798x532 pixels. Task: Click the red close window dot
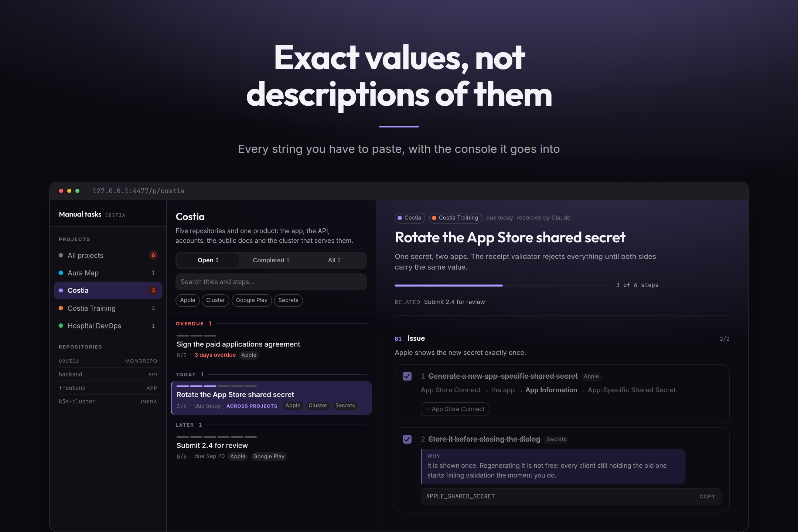pyautogui.click(x=61, y=191)
